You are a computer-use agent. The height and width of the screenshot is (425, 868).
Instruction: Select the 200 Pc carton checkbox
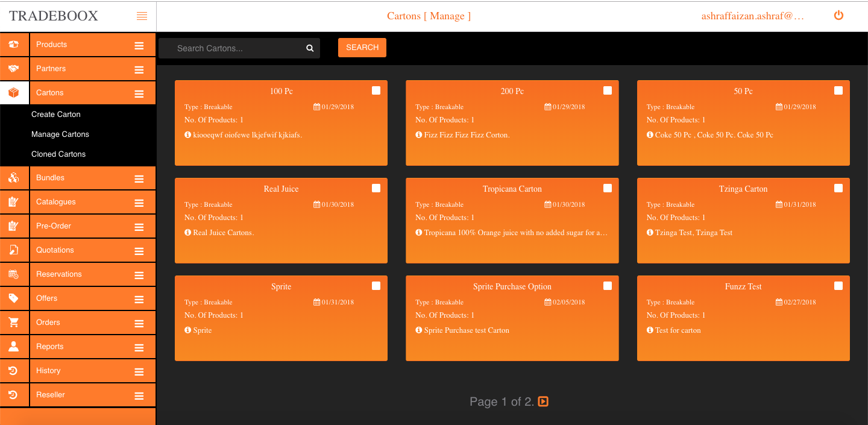[x=608, y=90]
